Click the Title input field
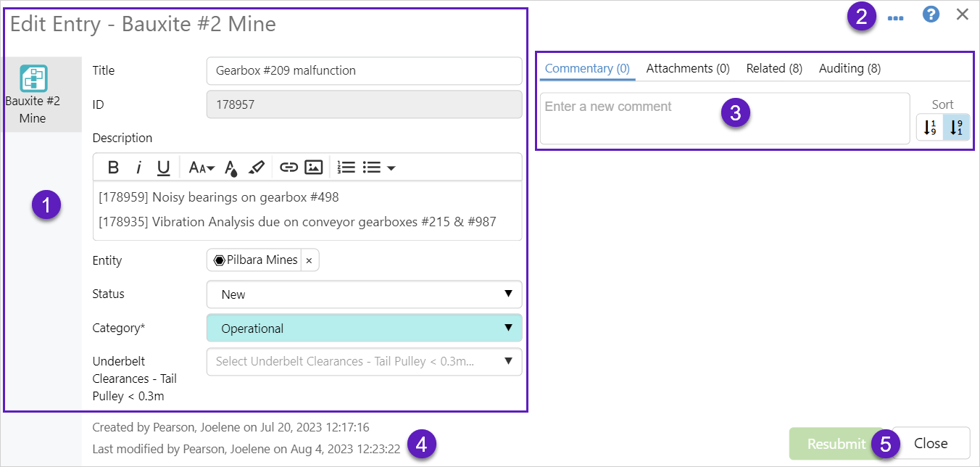Image resolution: width=980 pixels, height=467 pixels. tap(364, 71)
